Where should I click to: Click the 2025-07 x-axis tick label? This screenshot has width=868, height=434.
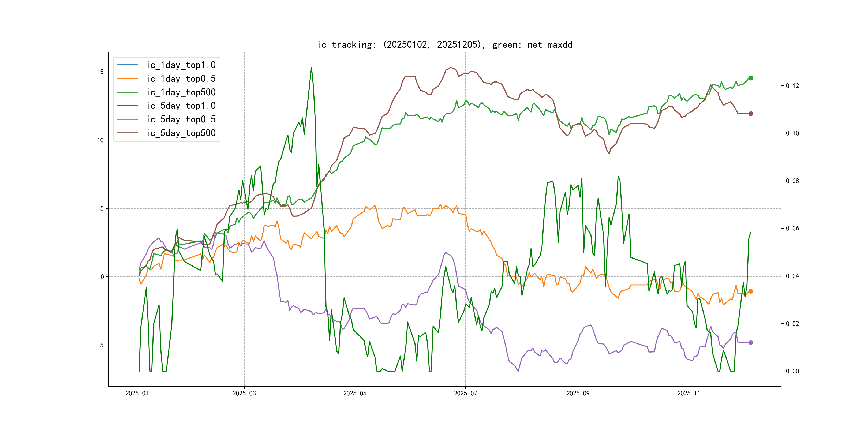465,393
